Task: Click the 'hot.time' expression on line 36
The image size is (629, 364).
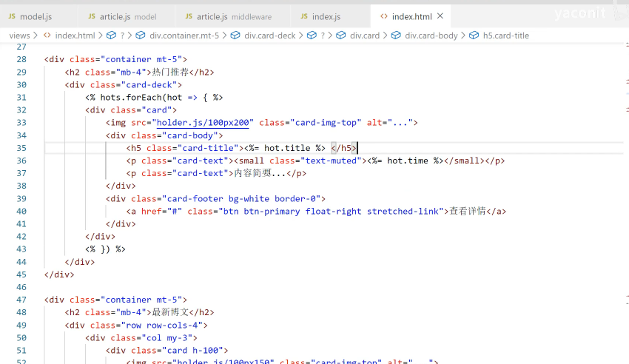Action: (408, 161)
